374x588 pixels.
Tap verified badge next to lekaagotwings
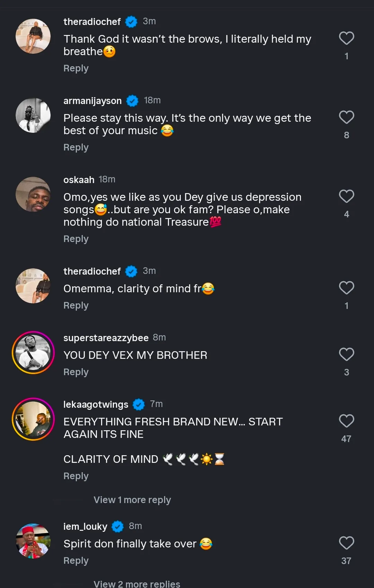139,404
